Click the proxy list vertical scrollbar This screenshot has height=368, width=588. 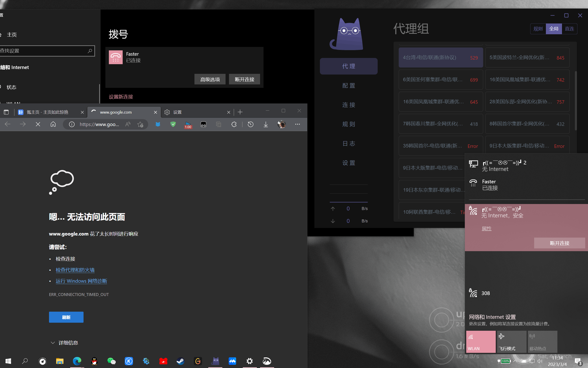[x=576, y=101]
